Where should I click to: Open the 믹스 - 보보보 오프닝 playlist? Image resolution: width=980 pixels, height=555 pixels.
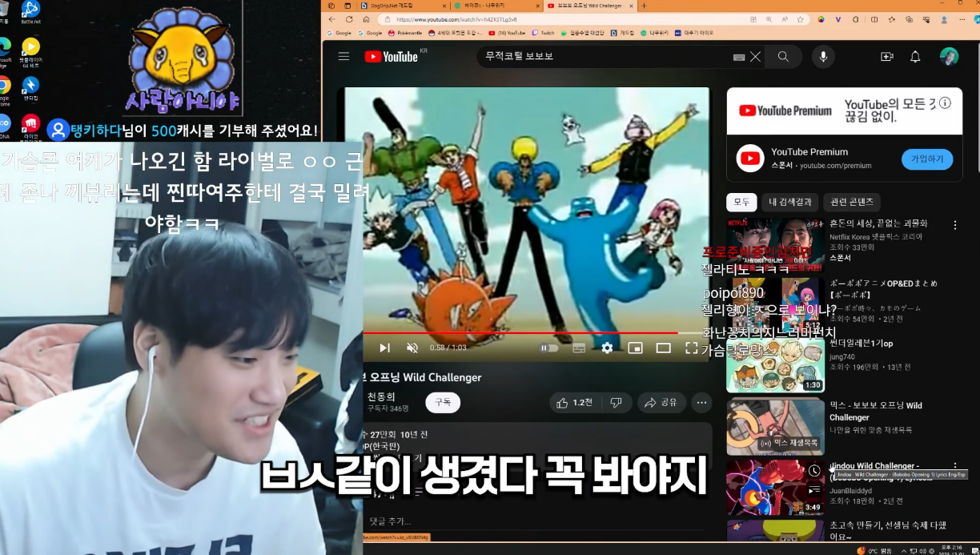tap(775, 426)
